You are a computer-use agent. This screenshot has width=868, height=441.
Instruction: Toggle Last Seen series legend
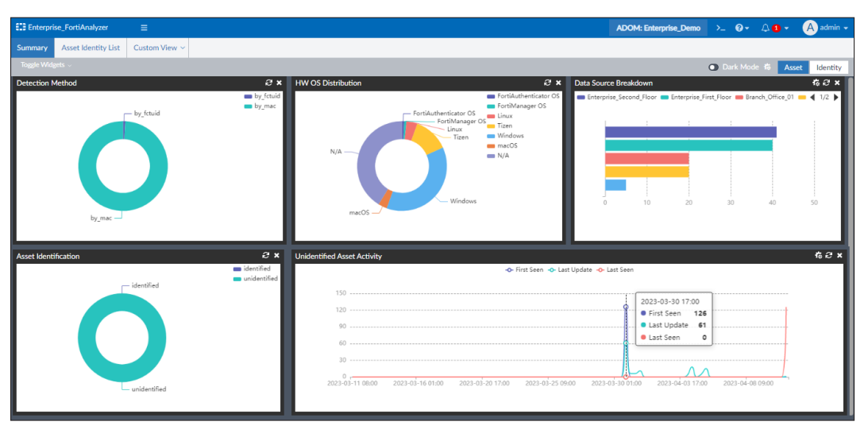tap(615, 270)
